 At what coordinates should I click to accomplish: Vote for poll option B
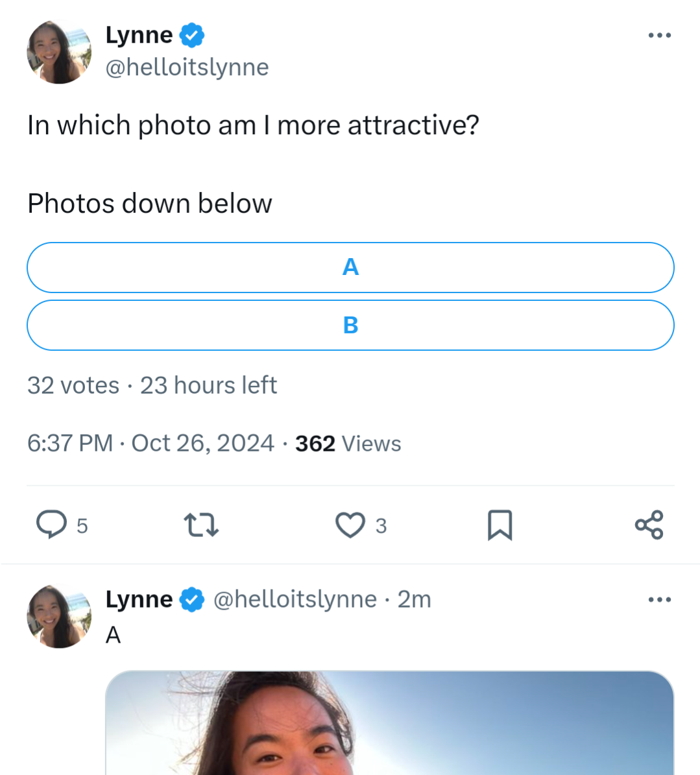(350, 325)
